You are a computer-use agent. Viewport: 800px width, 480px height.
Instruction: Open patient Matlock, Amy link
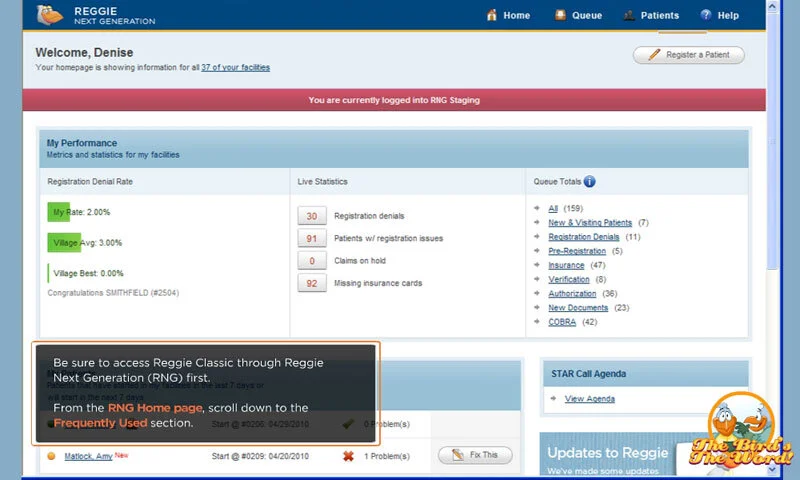[x=88, y=456]
